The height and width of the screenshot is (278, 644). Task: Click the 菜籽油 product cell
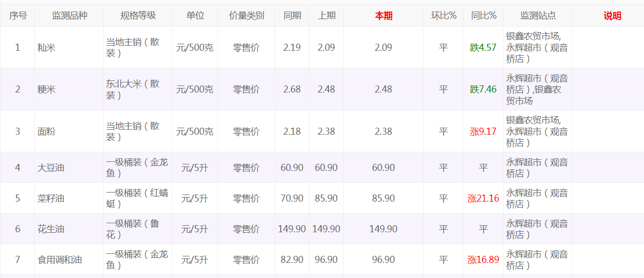pos(51,199)
